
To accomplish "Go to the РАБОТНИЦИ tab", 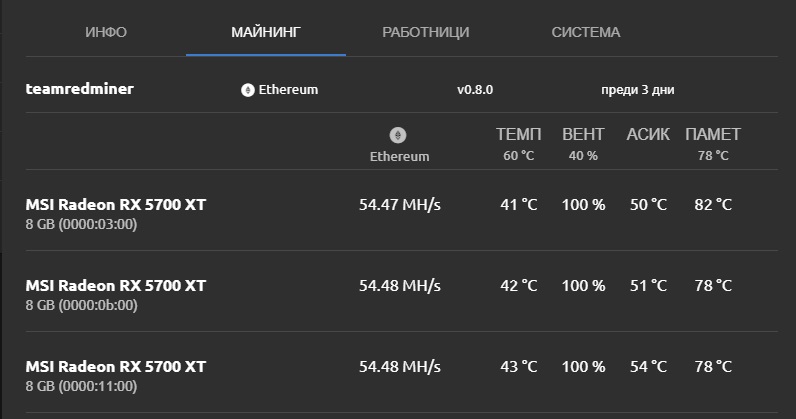I will (425, 32).
